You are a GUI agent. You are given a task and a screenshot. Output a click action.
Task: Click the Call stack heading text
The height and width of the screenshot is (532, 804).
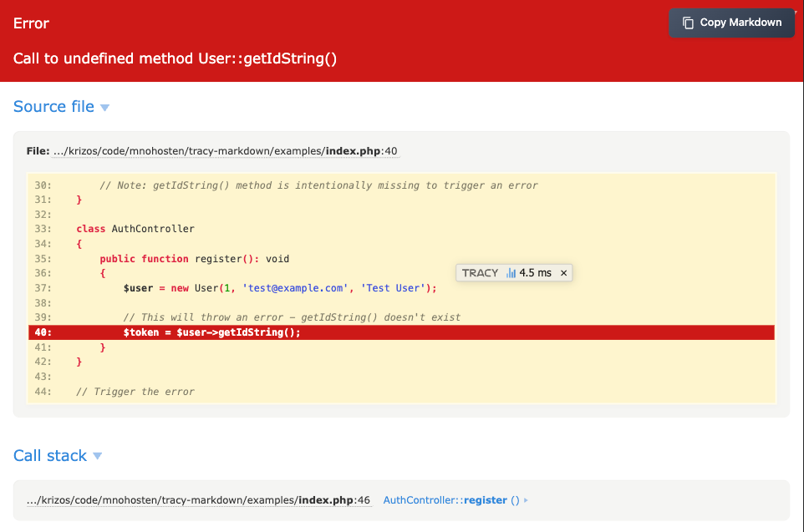pyautogui.click(x=48, y=456)
